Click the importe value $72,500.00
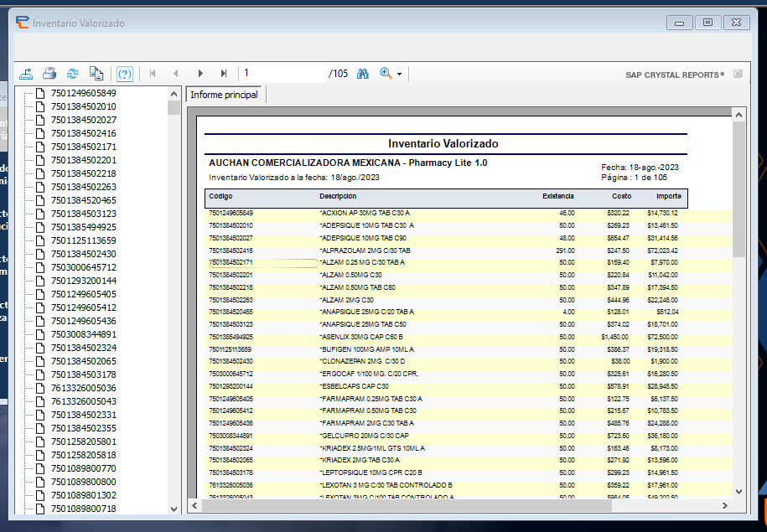Viewport: 767px width, 532px height. [x=664, y=338]
